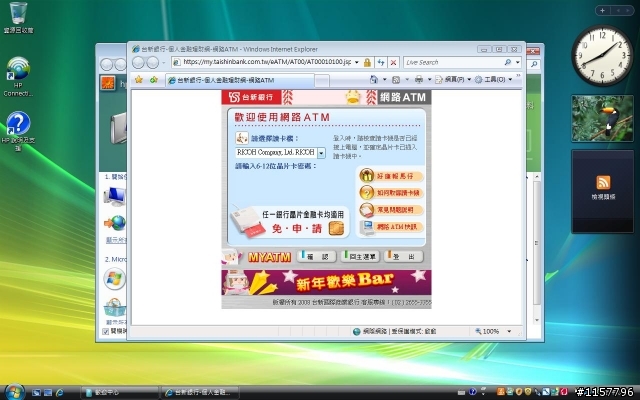Toggle the startup checkbox in Welcome Center window
The image size is (640, 400).
coord(105,331)
